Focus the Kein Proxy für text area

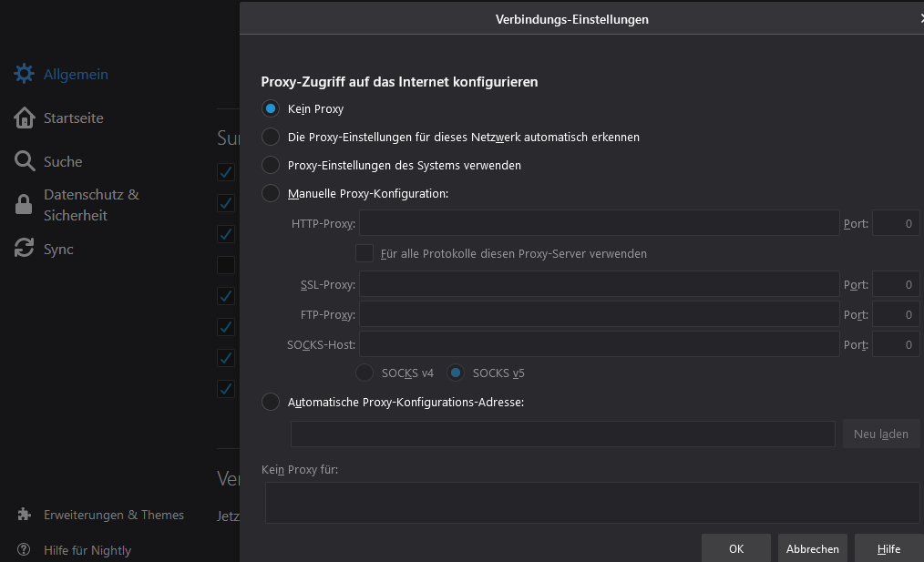pos(592,503)
